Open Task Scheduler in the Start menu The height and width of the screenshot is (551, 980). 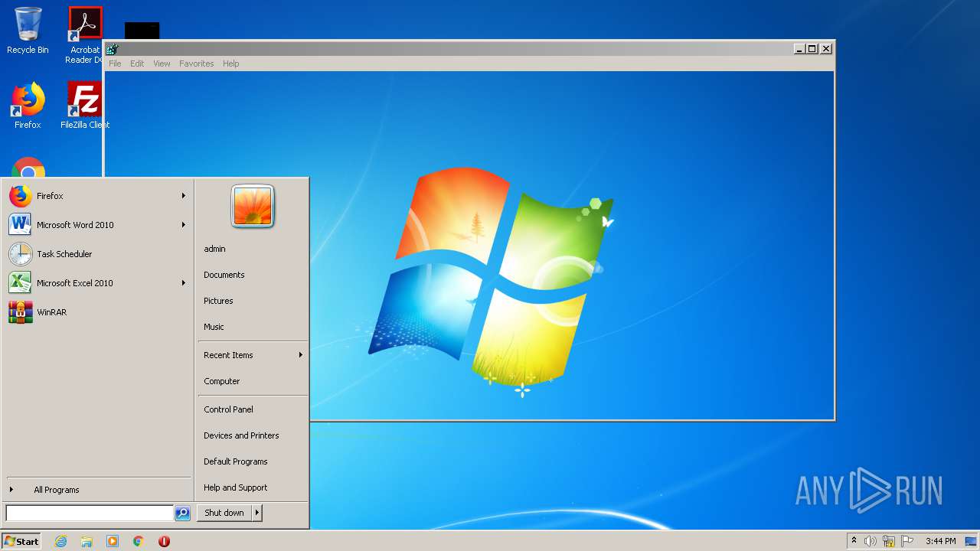(97, 254)
